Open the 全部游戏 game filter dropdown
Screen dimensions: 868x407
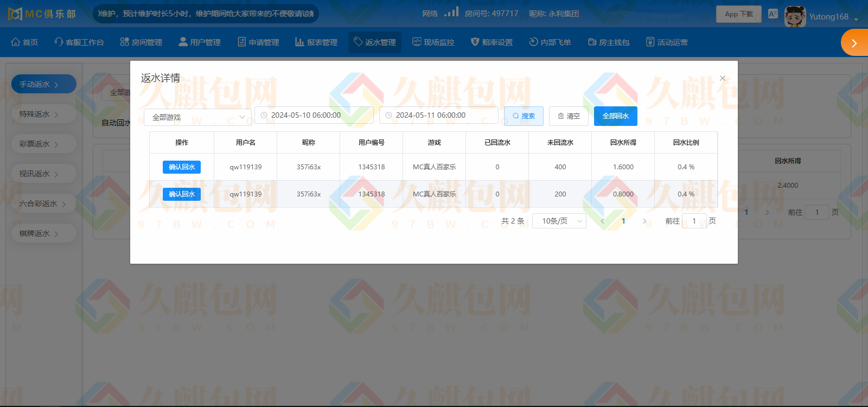[197, 117]
